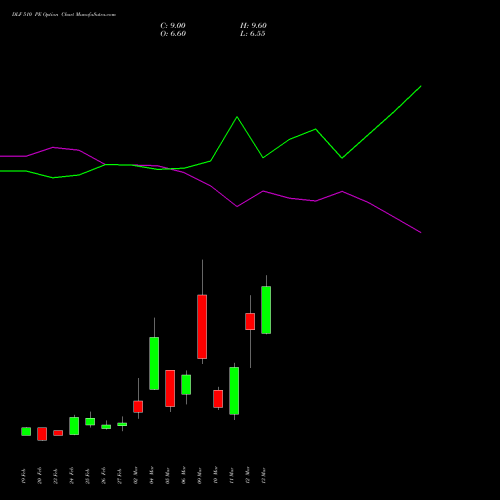
Task: Click the '04 Mar' date label
Action: 152,476
